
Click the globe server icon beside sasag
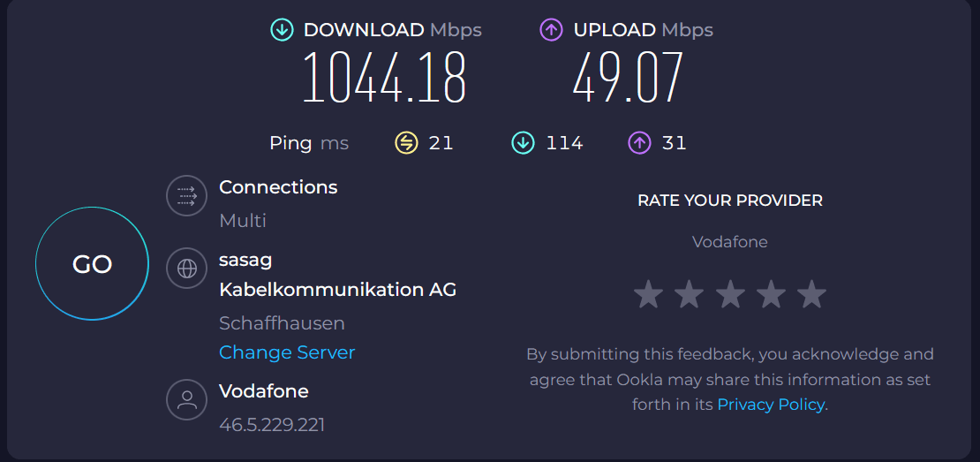click(186, 269)
